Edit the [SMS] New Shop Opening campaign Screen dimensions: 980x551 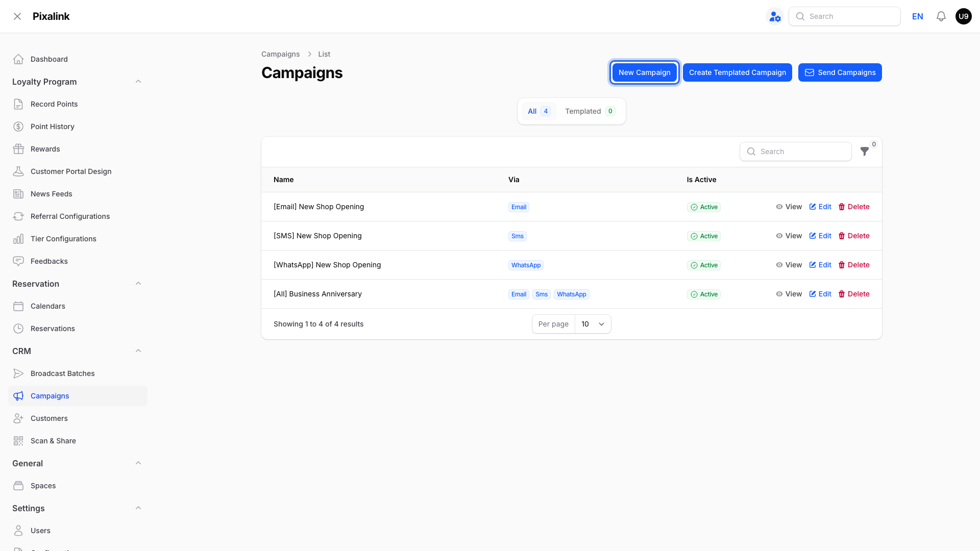coord(820,236)
